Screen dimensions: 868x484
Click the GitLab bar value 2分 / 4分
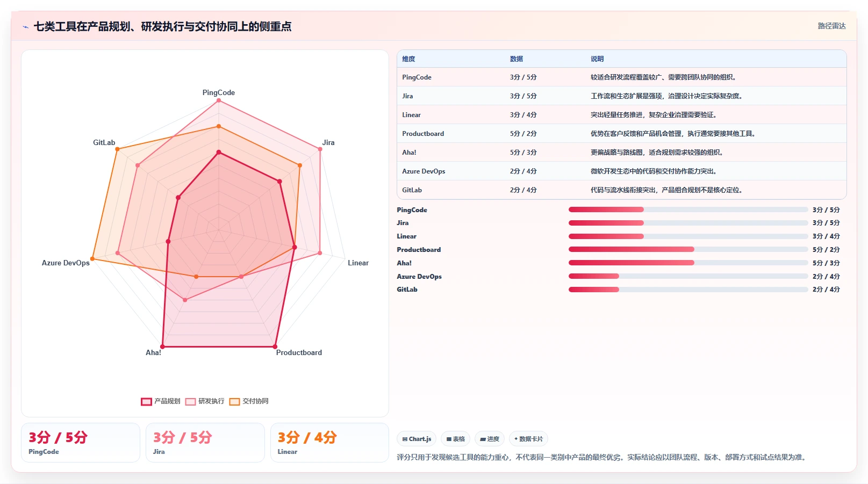click(826, 290)
